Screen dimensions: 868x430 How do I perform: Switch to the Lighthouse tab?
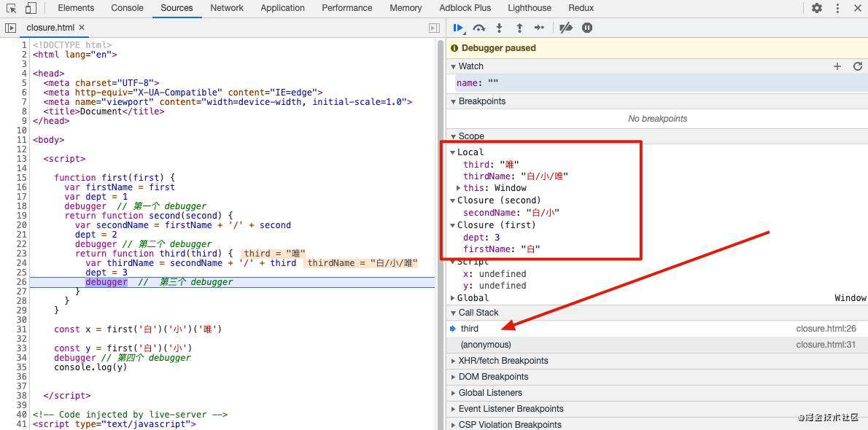point(530,8)
